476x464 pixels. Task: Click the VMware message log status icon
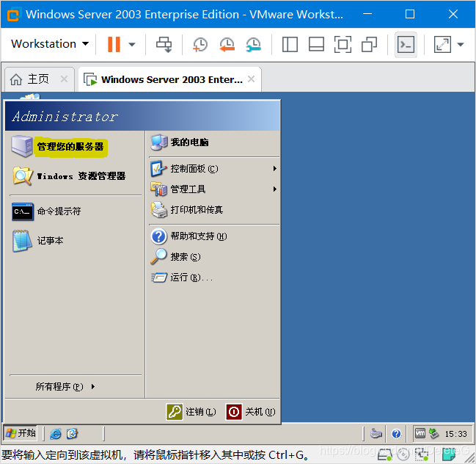449,455
